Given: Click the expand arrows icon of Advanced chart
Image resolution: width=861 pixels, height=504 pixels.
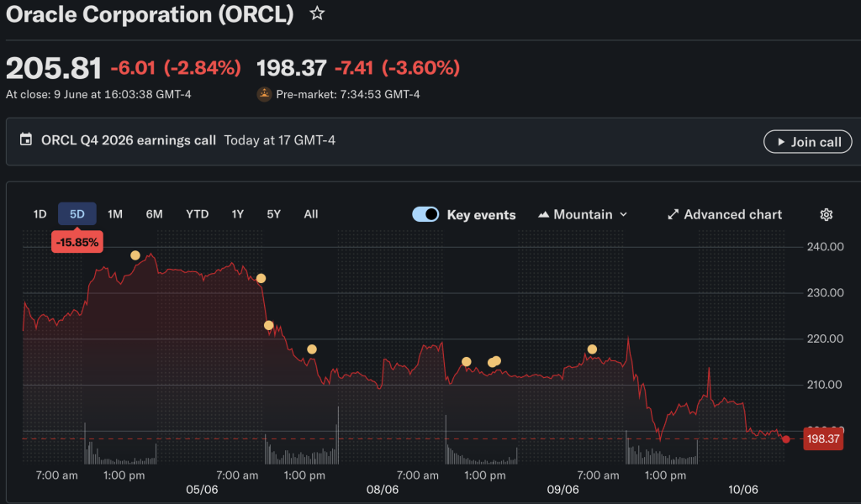Looking at the screenshot, I should coord(673,214).
